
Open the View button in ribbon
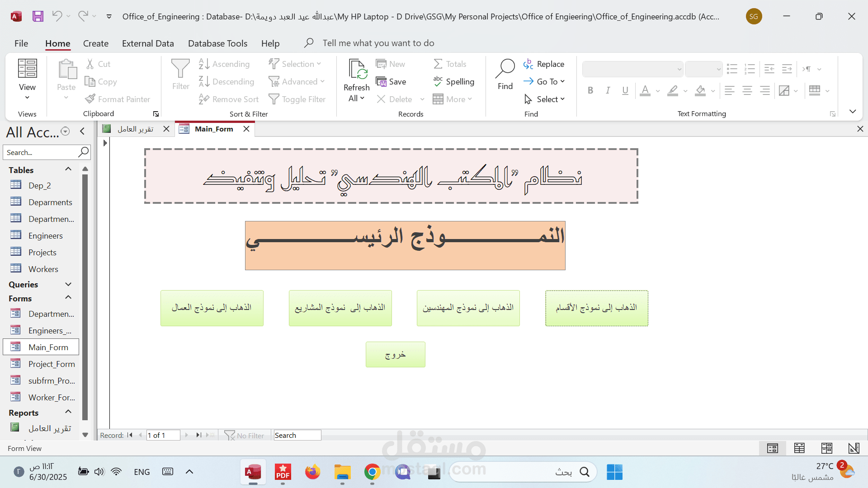[x=27, y=80]
